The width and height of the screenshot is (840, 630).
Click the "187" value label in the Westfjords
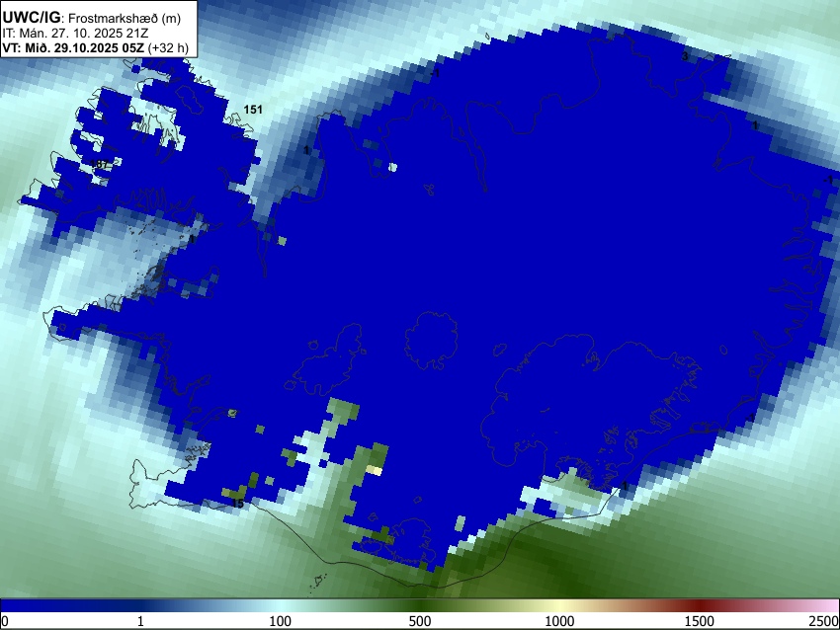[x=100, y=164]
